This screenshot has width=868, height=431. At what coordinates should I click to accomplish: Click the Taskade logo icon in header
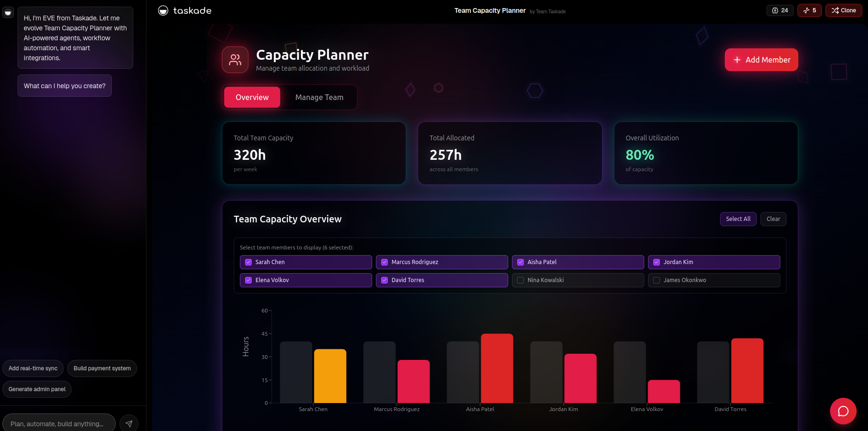(x=163, y=10)
